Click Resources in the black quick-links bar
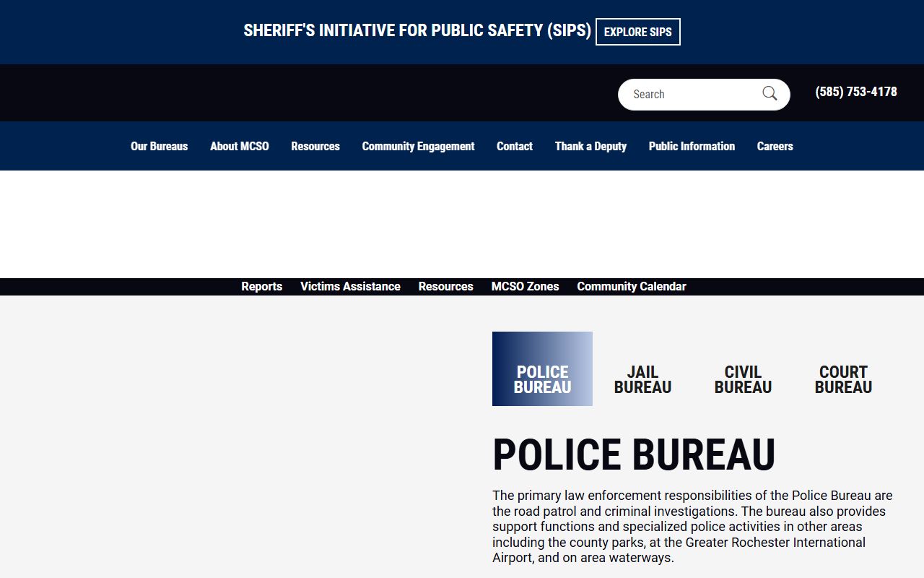Screen dimensions: 924x578 click(x=445, y=287)
